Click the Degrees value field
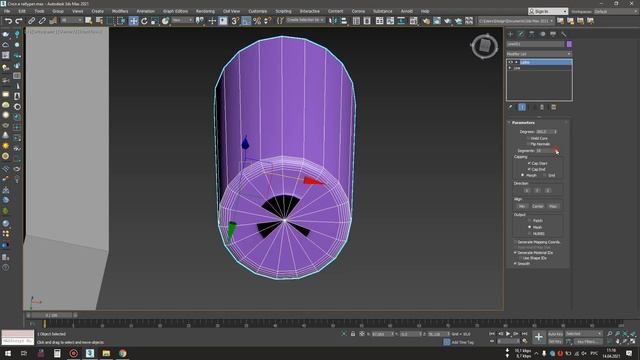This screenshot has width=640, height=360. [544, 132]
